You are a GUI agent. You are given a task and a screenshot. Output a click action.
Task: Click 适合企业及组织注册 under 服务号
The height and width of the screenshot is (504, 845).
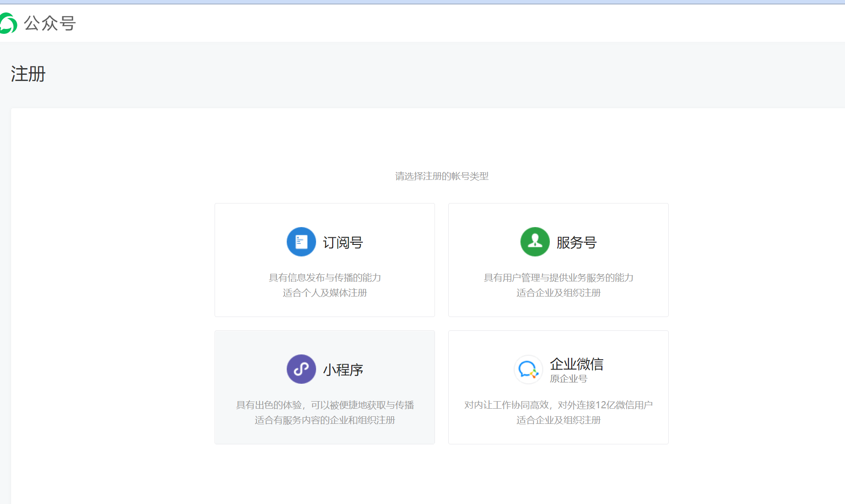click(x=558, y=293)
